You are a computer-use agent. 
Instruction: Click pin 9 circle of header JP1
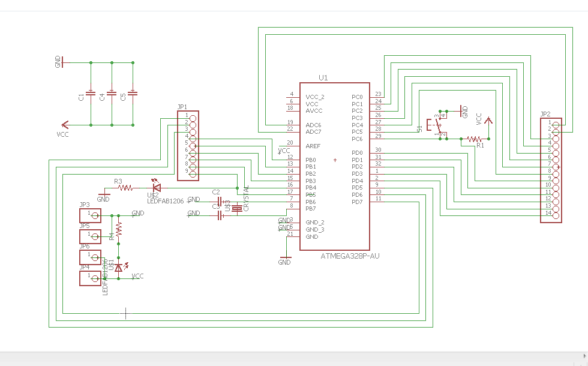coord(193,175)
